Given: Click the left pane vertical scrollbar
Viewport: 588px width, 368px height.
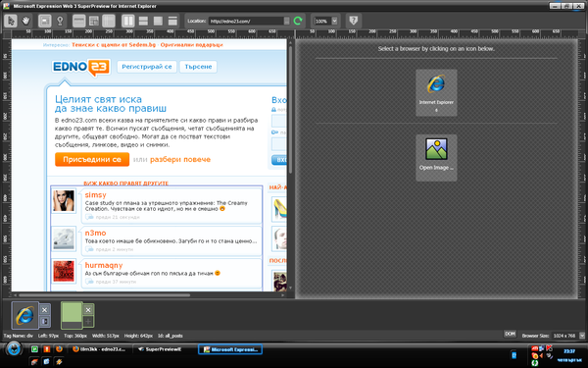Looking at the screenshot, I should click(x=291, y=109).
